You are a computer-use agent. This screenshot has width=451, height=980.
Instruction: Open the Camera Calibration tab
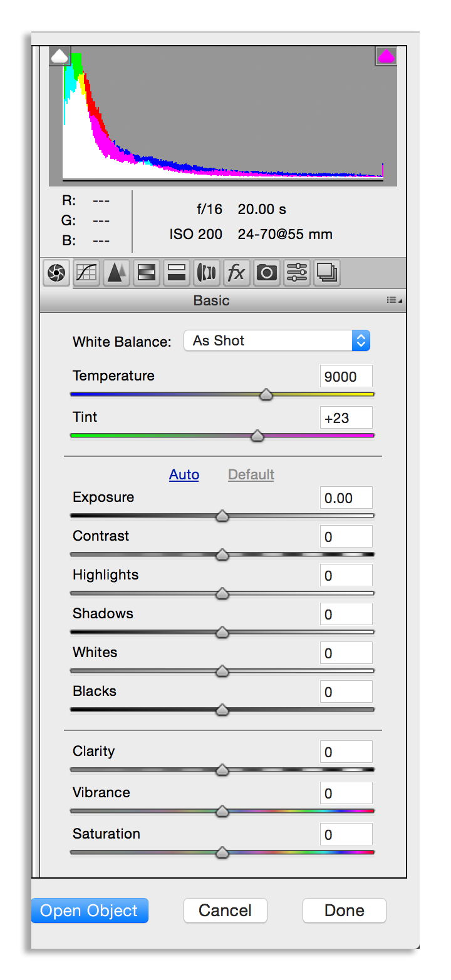pos(267,272)
